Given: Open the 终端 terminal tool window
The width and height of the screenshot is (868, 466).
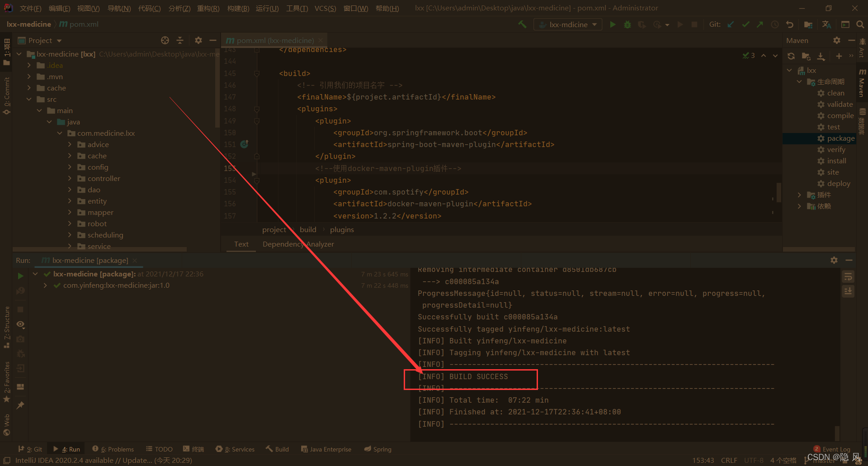Looking at the screenshot, I should click(x=193, y=449).
